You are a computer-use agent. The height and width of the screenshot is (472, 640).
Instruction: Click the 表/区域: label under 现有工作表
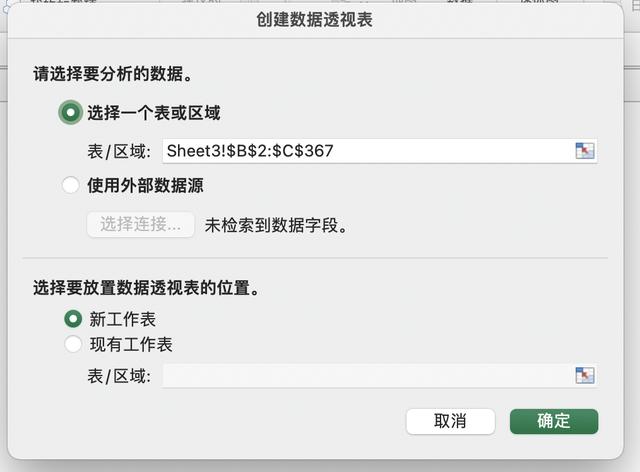click(119, 376)
